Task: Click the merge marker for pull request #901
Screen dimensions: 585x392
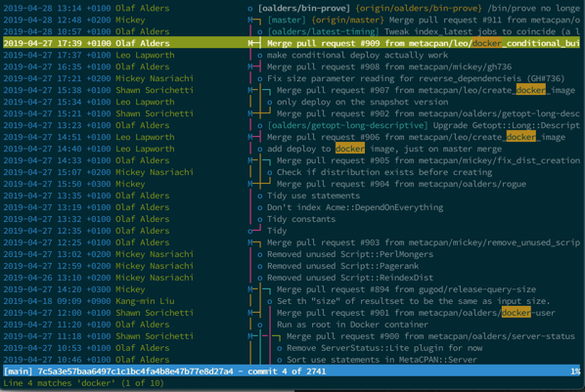Action: [x=250, y=313]
